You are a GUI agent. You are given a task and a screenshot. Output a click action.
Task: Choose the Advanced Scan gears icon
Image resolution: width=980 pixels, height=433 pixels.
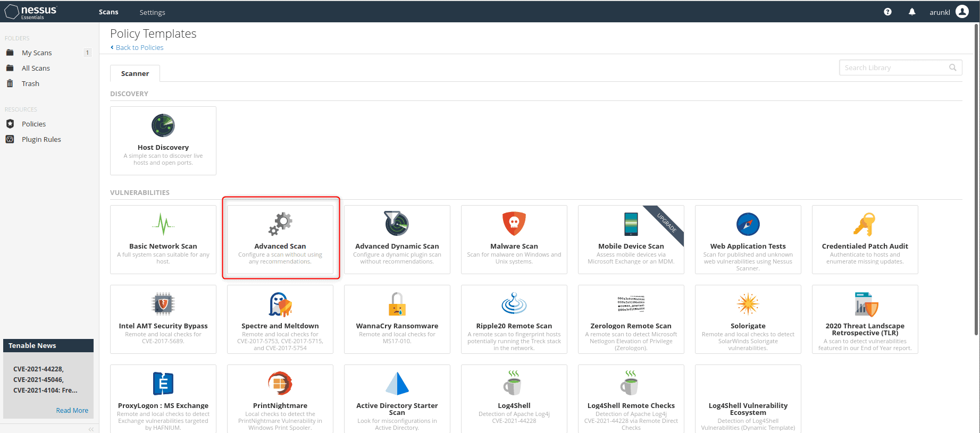(280, 224)
